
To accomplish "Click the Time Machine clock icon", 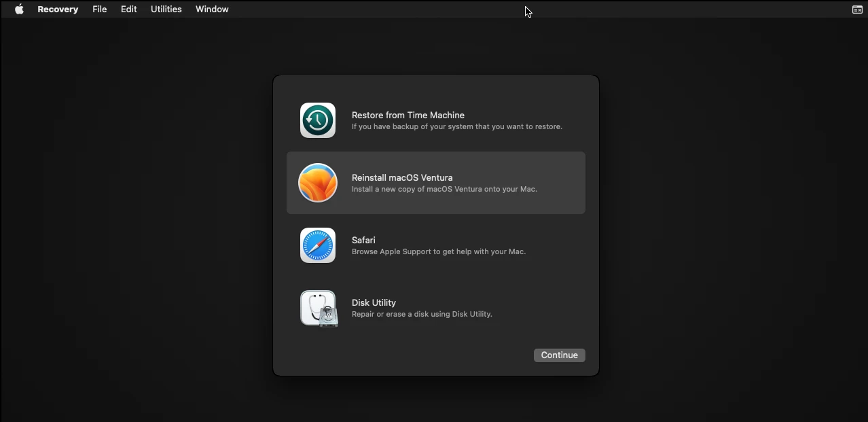I will coord(318,120).
